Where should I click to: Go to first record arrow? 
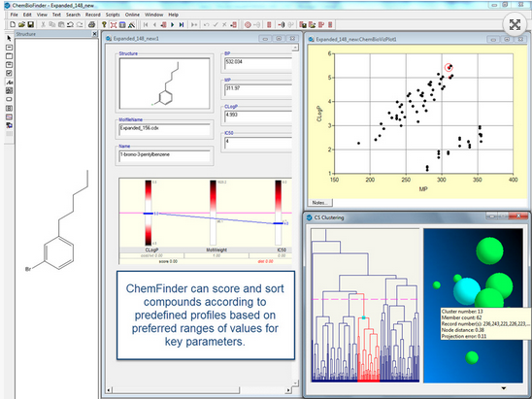pyautogui.click(x=146, y=24)
